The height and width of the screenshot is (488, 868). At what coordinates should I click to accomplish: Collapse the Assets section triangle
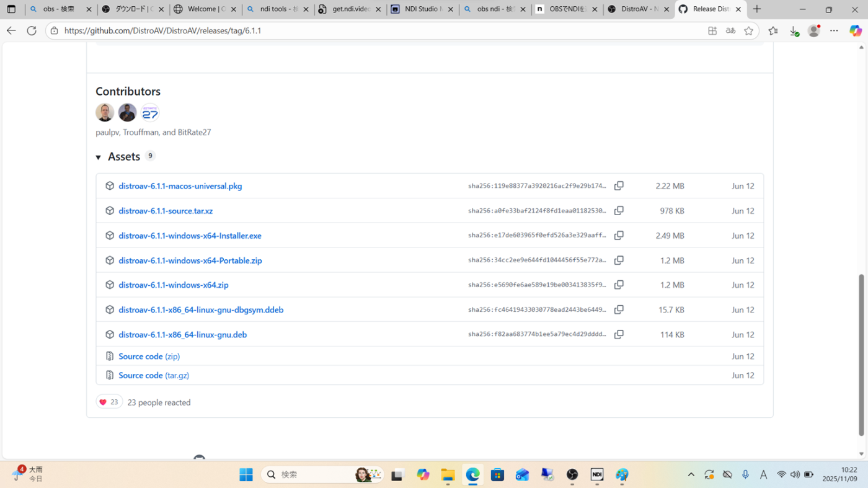(99, 157)
